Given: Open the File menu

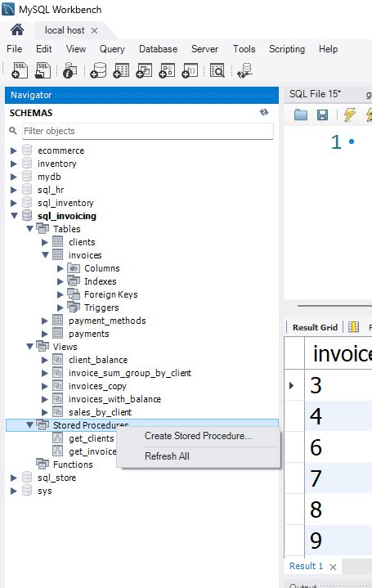Looking at the screenshot, I should coord(14,49).
